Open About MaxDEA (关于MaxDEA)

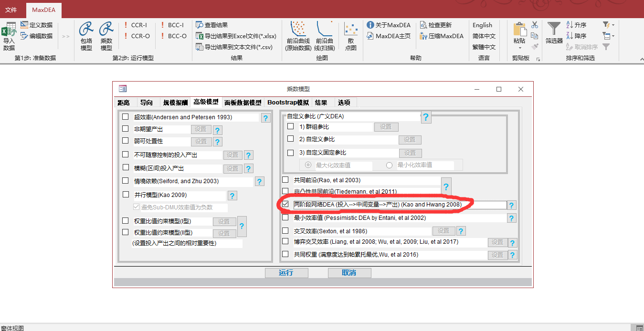coord(389,25)
